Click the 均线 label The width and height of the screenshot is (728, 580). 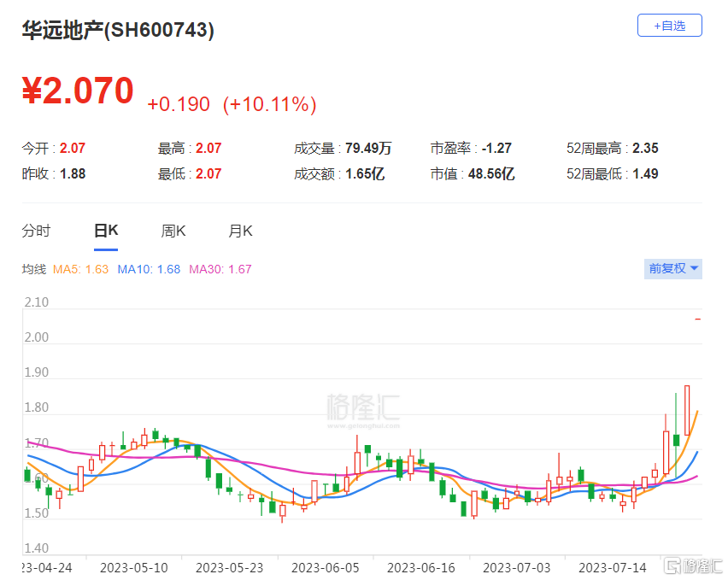(x=34, y=269)
